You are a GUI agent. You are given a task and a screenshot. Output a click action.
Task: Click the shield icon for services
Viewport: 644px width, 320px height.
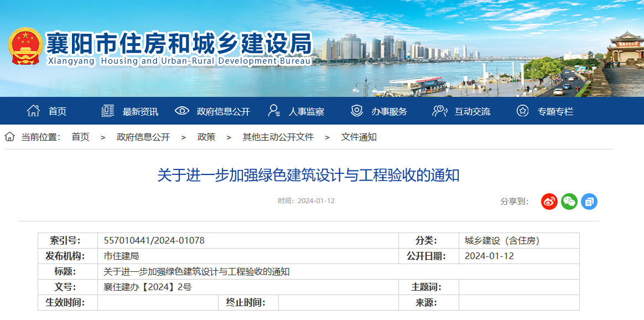pos(357,111)
